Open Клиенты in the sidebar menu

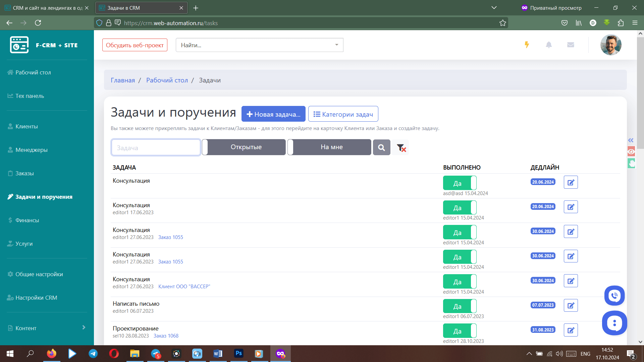click(x=26, y=126)
